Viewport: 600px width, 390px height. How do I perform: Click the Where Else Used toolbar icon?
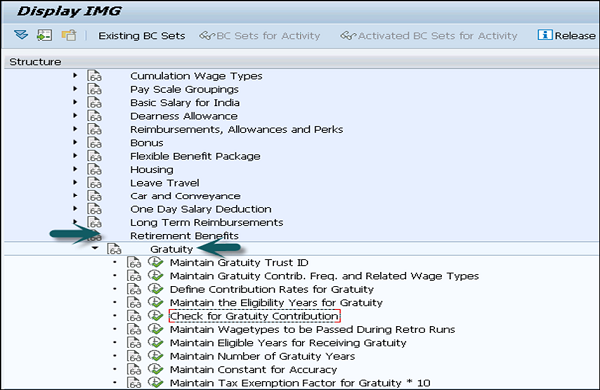click(44, 35)
